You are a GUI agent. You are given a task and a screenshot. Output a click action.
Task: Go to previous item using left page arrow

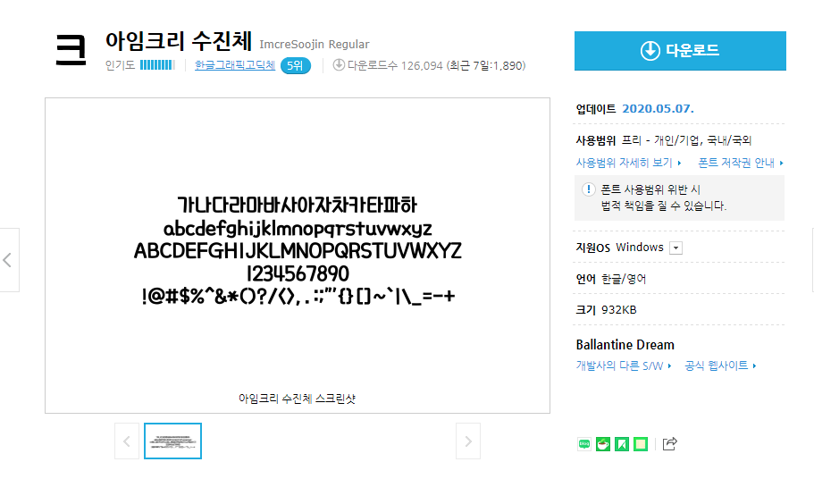pyautogui.click(x=8, y=260)
